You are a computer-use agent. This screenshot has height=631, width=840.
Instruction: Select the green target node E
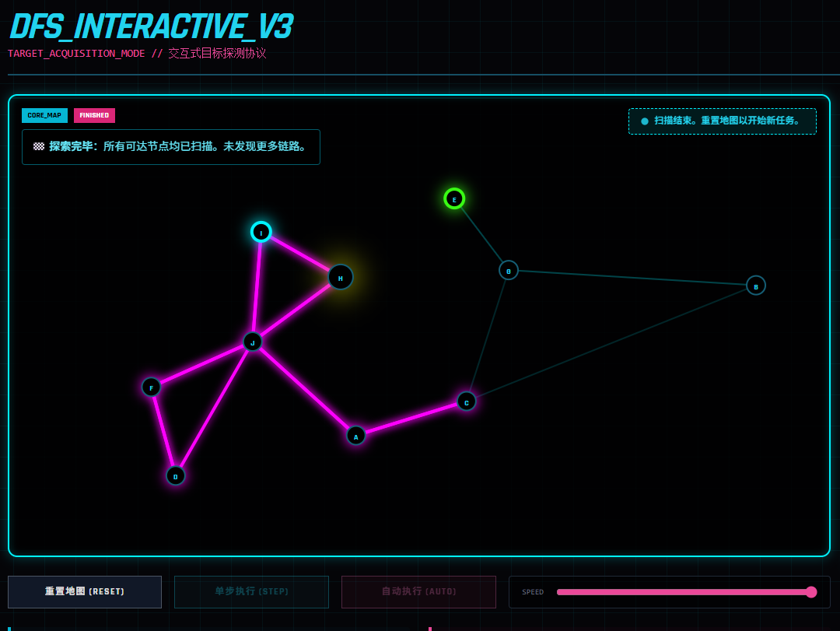(x=454, y=199)
